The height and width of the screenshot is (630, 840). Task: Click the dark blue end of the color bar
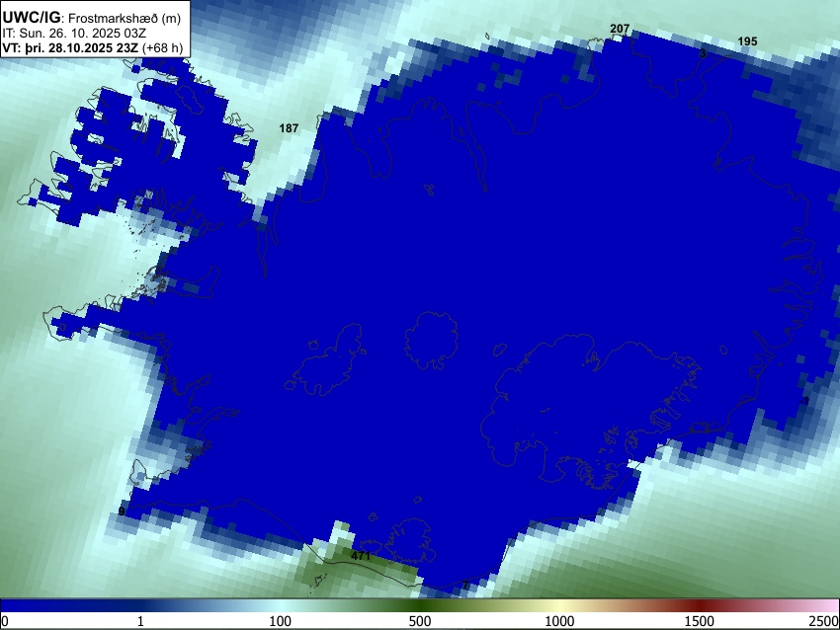pos(33,605)
